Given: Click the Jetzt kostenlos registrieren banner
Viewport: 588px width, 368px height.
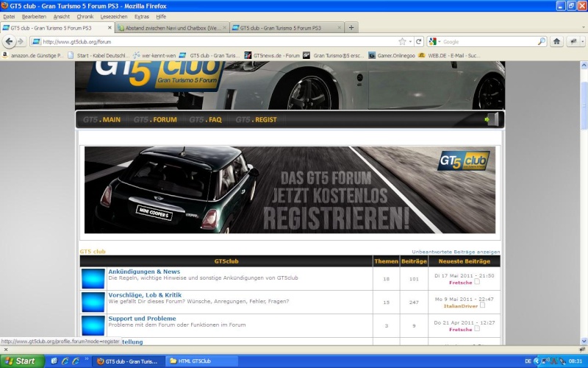Looking at the screenshot, I should [290, 190].
